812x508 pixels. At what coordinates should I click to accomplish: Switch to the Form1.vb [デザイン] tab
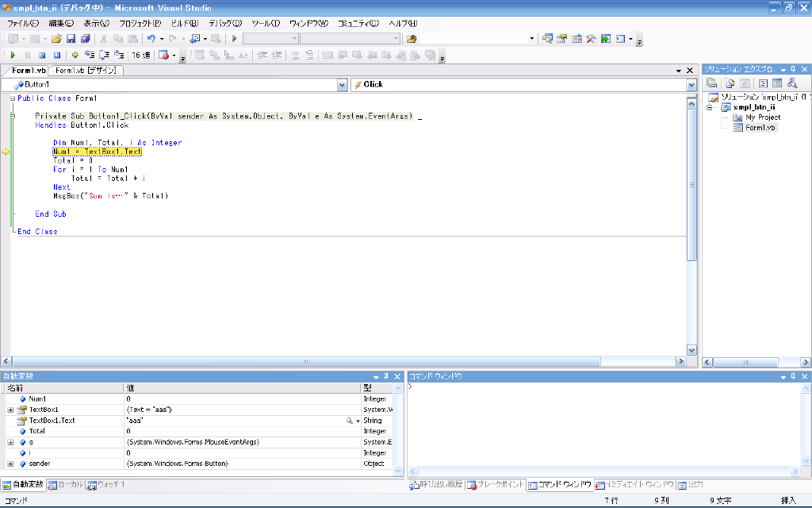coord(86,71)
